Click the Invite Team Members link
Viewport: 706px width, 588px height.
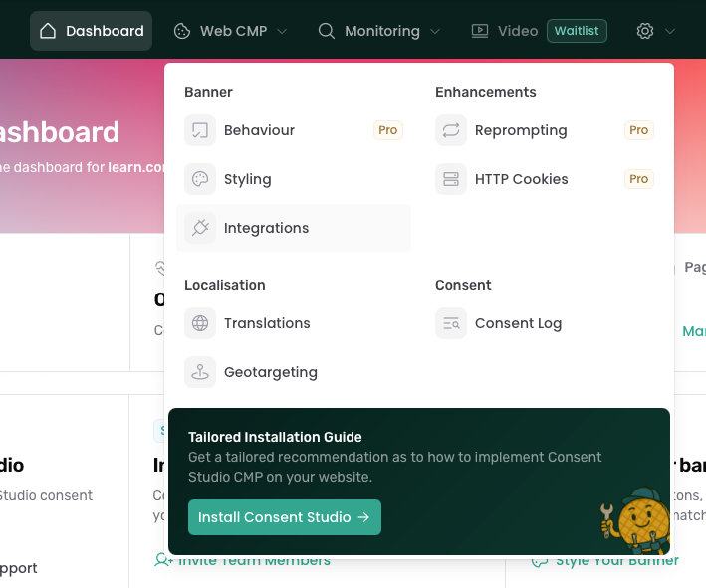point(242,560)
